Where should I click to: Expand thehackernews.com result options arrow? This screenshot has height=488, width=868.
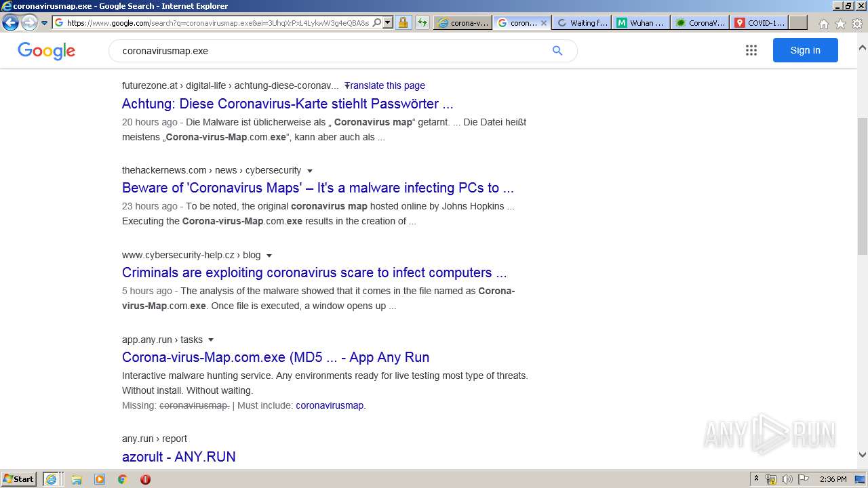(310, 171)
